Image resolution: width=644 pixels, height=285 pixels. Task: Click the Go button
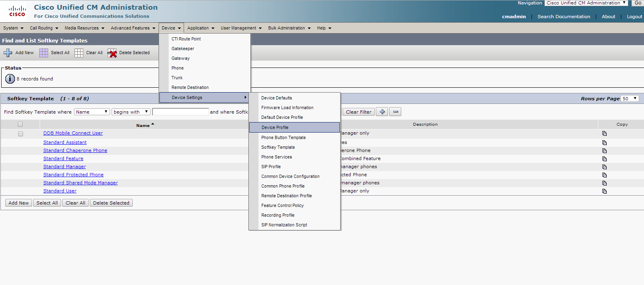tap(638, 3)
